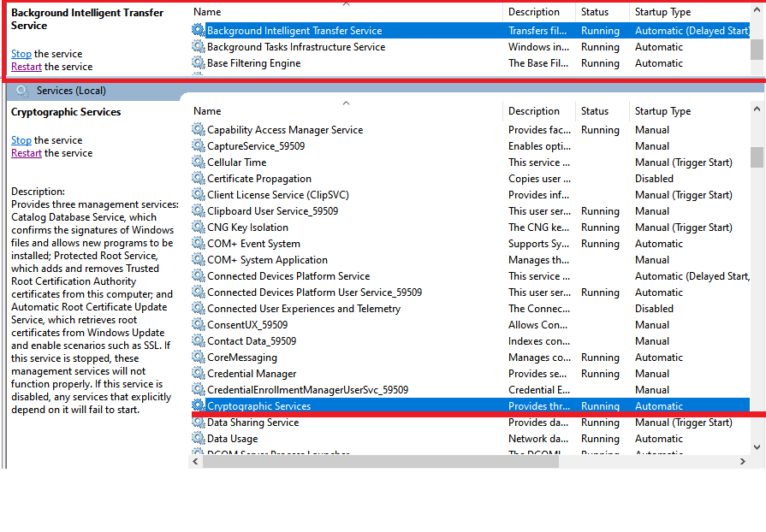Viewport: 766px width, 532px height.
Task: Restart the Background Intelligent Transfer Service
Action: pyautogui.click(x=27, y=67)
